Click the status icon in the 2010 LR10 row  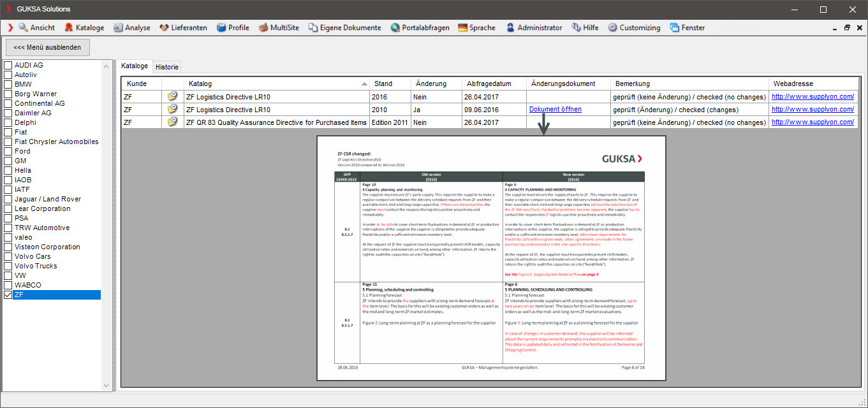(x=173, y=110)
